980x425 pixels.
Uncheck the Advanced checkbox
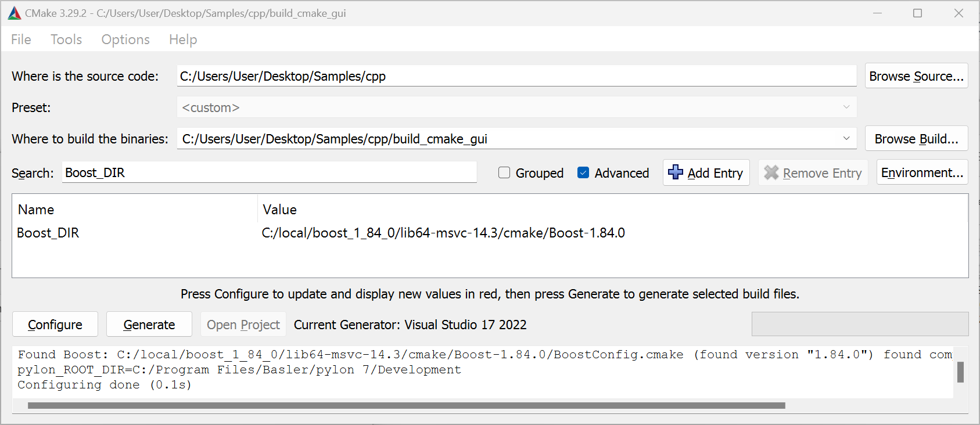point(583,173)
